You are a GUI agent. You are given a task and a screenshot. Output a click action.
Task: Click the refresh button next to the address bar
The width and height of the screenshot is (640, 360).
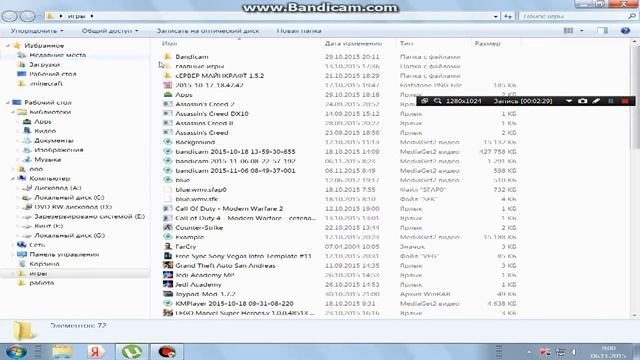coord(508,16)
